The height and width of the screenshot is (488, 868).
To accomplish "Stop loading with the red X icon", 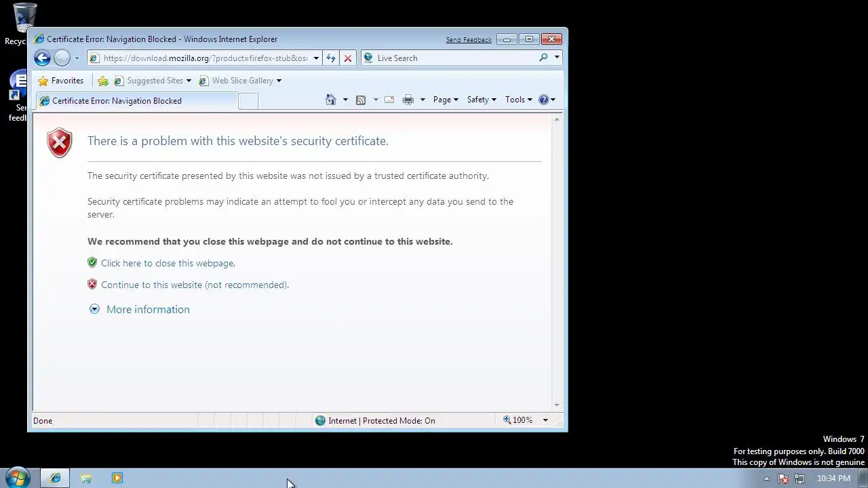I will (x=348, y=58).
